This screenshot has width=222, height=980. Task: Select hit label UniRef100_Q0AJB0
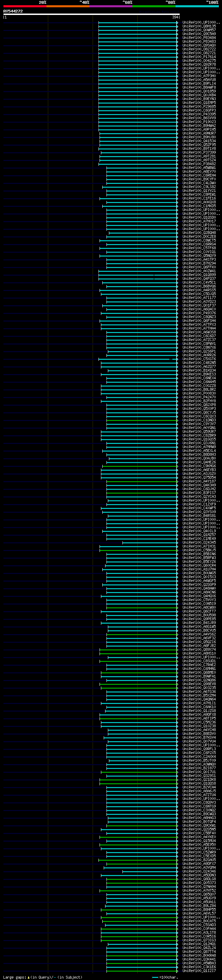tap(199, 459)
